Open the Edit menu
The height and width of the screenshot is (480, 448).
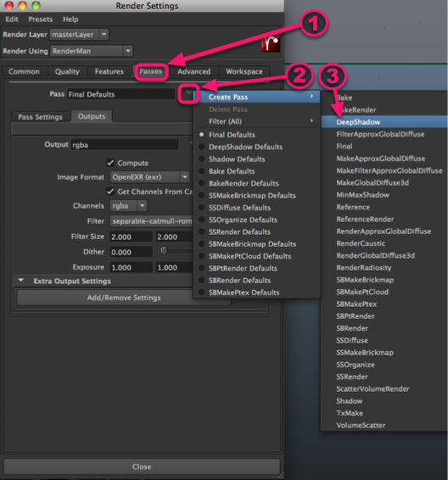(12, 20)
